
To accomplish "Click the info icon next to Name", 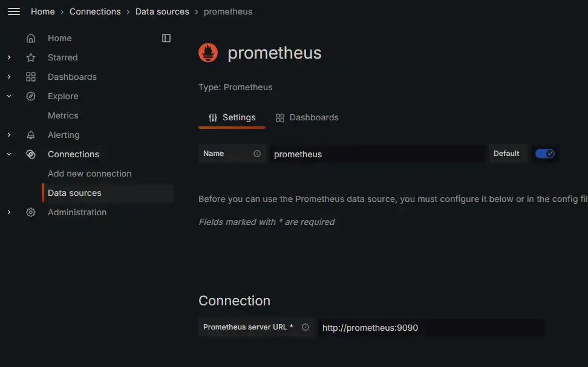I will click(x=257, y=154).
